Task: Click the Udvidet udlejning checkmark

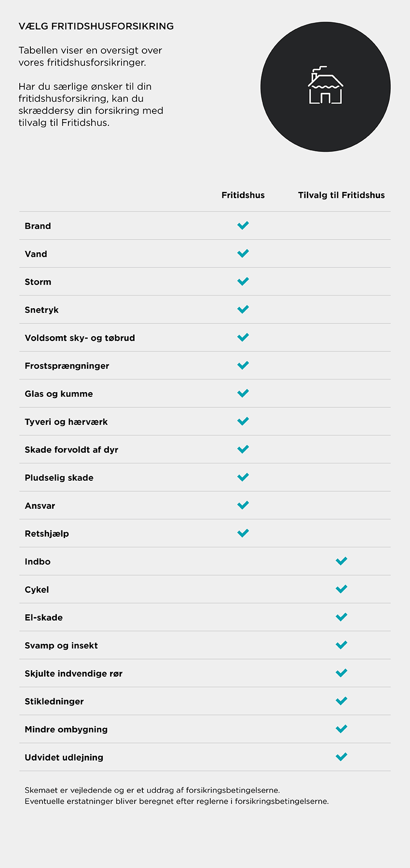Action: [x=342, y=757]
